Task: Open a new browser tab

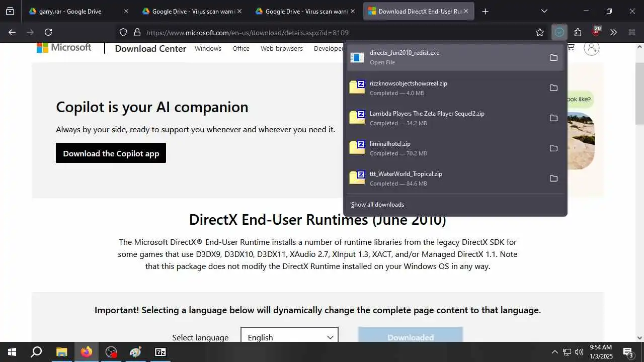Action: point(485,11)
